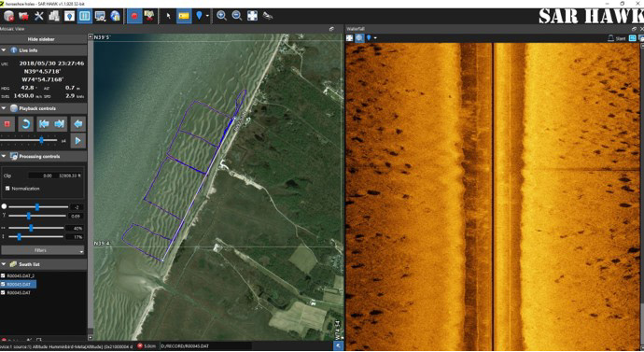This screenshot has width=644, height=352.
Task: Click the Hide sidebar button
Action: pos(41,39)
